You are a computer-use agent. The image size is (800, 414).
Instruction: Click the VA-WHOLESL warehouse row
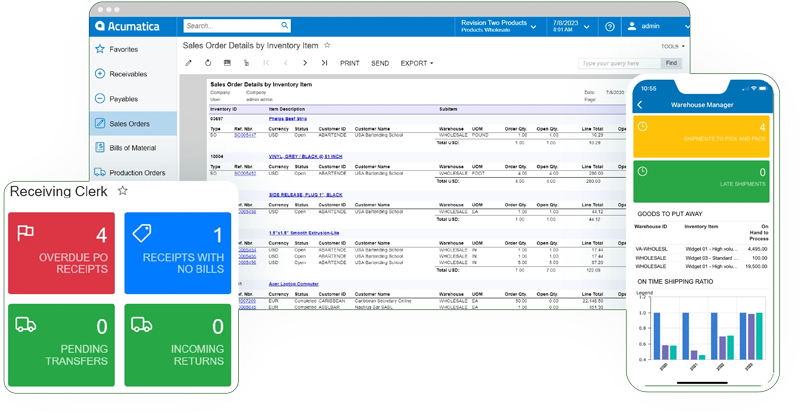[702, 249]
